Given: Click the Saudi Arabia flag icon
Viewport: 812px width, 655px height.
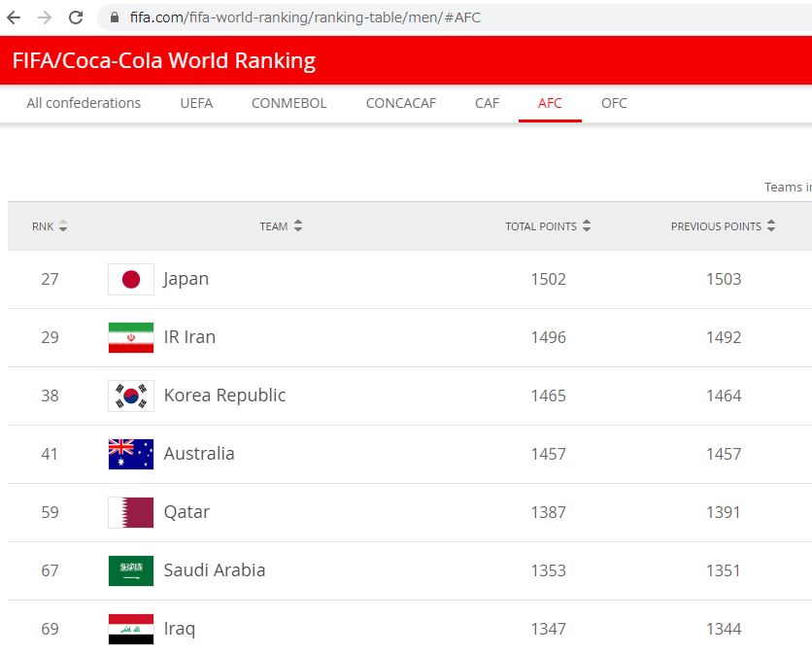Looking at the screenshot, I should [x=130, y=570].
